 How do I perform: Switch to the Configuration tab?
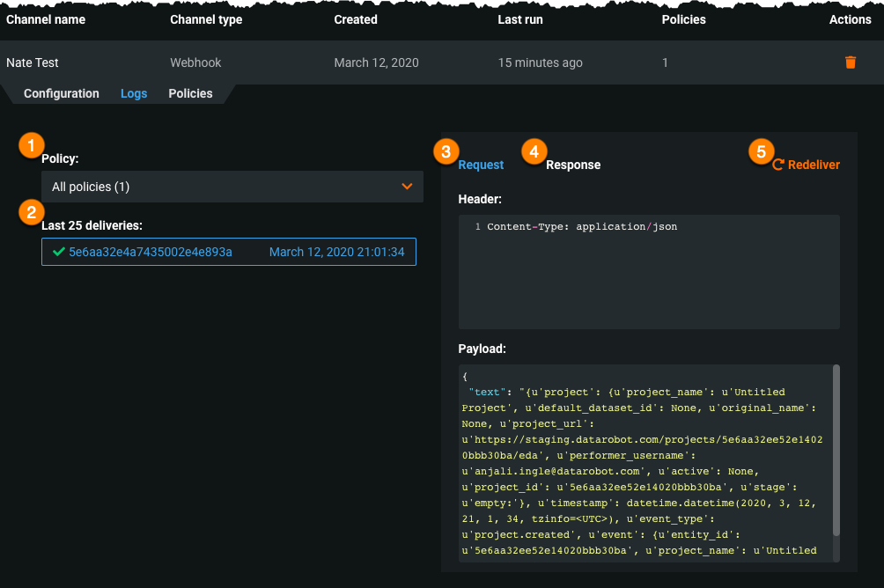coord(61,93)
